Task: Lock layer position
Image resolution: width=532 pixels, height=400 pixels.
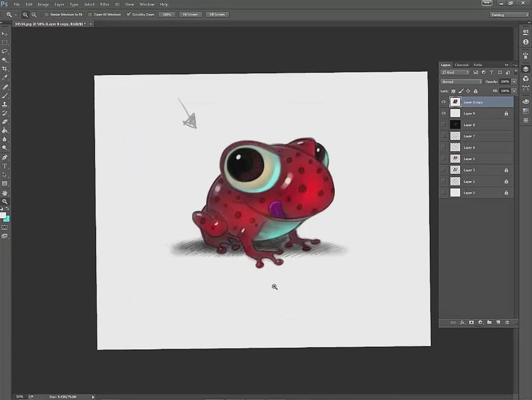Action: coord(468,91)
